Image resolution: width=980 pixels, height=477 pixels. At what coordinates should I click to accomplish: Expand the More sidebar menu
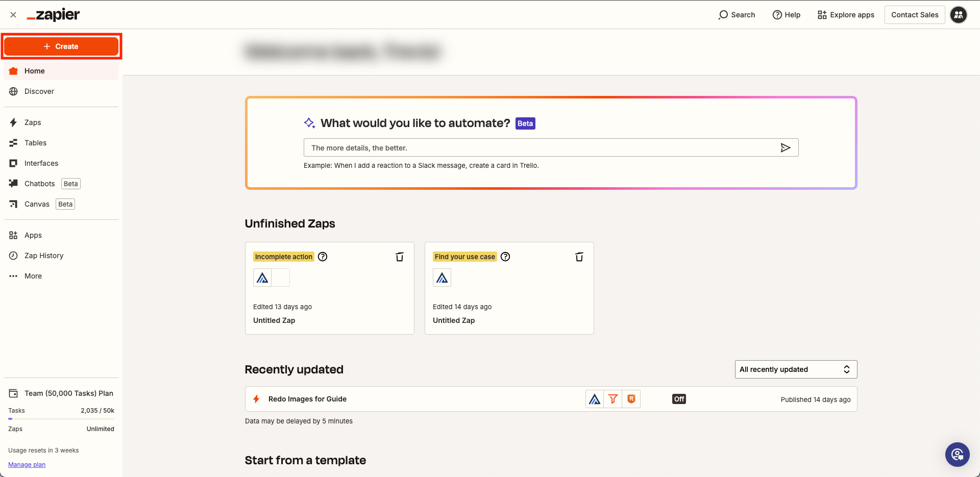(x=33, y=276)
